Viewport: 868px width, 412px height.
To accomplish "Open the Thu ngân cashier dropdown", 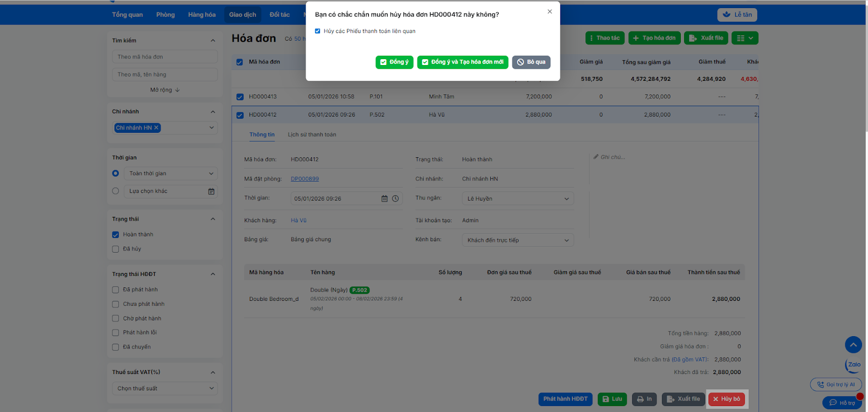I will [x=518, y=198].
